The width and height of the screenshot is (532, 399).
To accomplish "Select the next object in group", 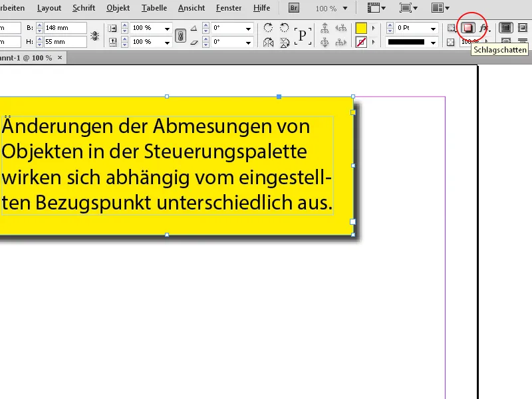I will pyautogui.click(x=341, y=43).
